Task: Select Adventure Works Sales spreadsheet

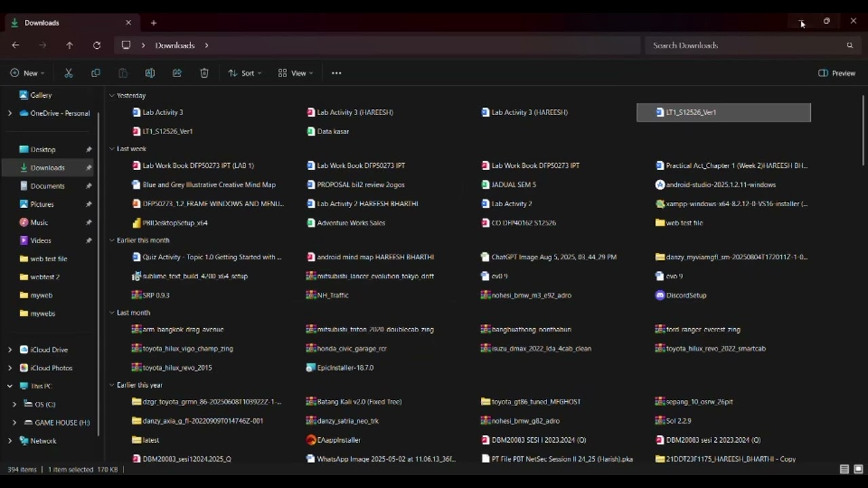Action: (x=346, y=223)
